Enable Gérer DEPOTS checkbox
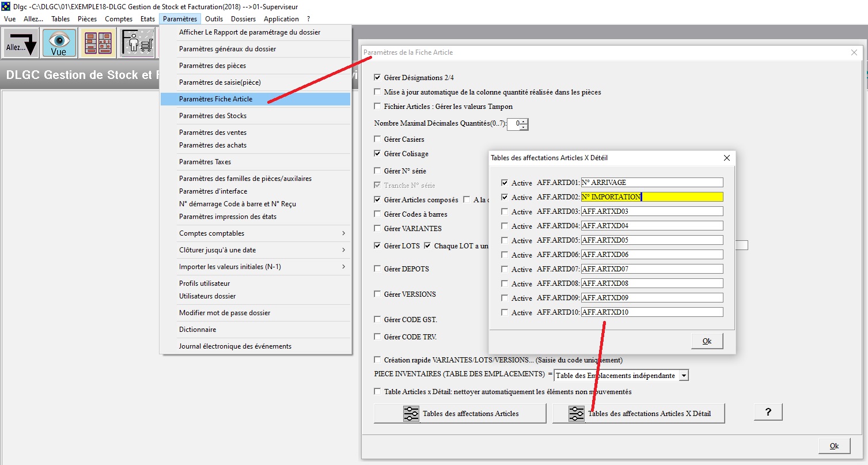868x465 pixels. click(378, 269)
